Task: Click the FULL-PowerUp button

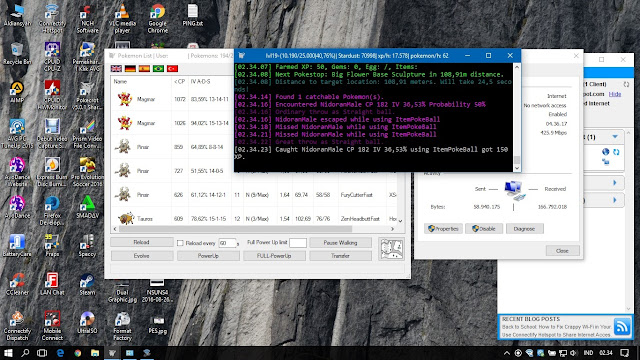Action: point(274,256)
